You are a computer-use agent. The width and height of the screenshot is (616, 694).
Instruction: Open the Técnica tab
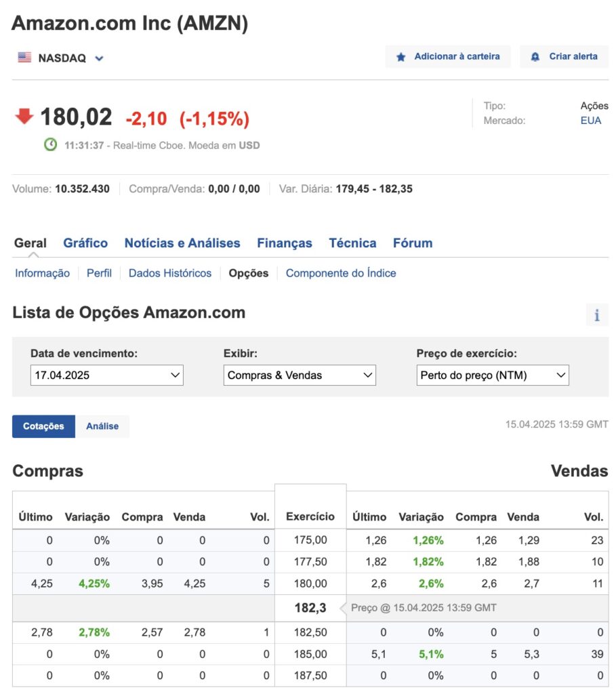(x=352, y=243)
